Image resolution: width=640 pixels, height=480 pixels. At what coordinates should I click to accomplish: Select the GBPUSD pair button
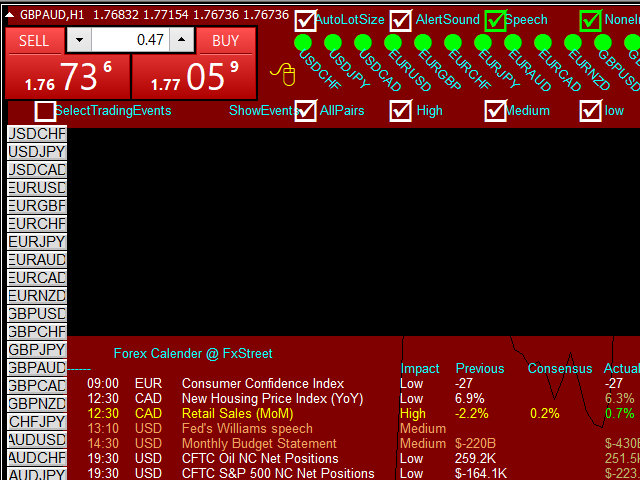[37, 313]
